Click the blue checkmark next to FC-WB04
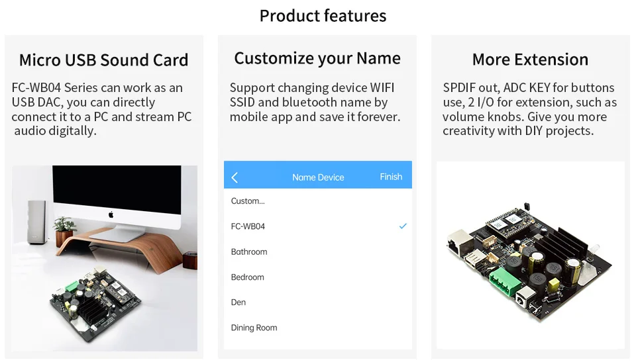636x364 pixels. pyautogui.click(x=402, y=226)
